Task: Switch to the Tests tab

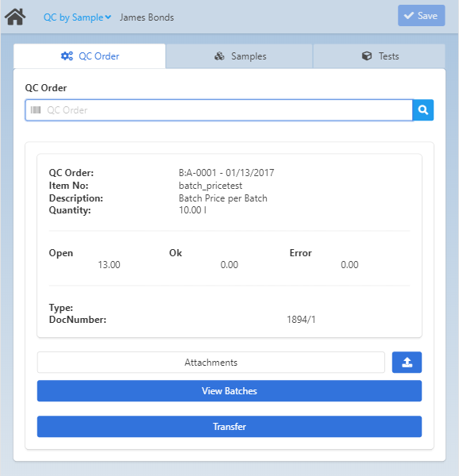Action: (379, 56)
